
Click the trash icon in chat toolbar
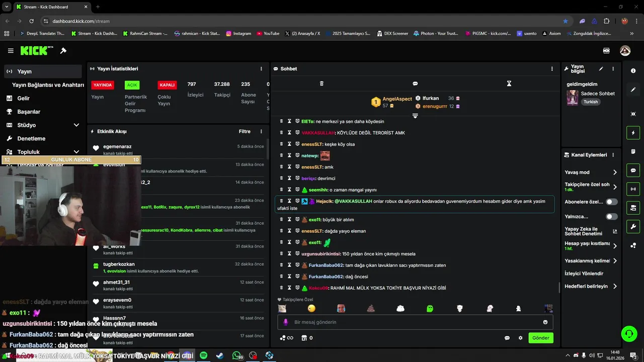coord(321,83)
